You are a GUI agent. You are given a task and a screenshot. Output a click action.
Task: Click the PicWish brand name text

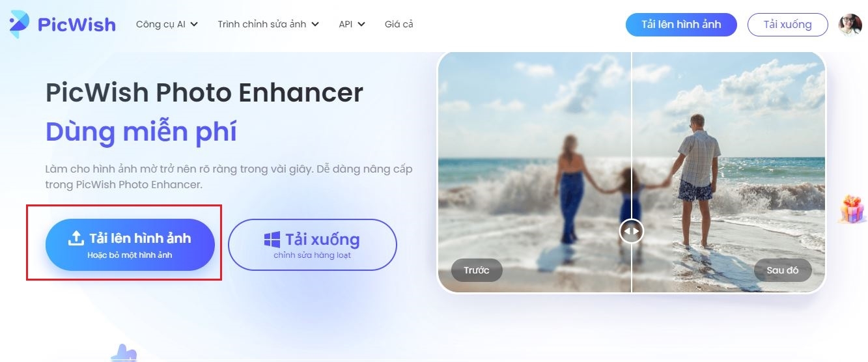77,25
